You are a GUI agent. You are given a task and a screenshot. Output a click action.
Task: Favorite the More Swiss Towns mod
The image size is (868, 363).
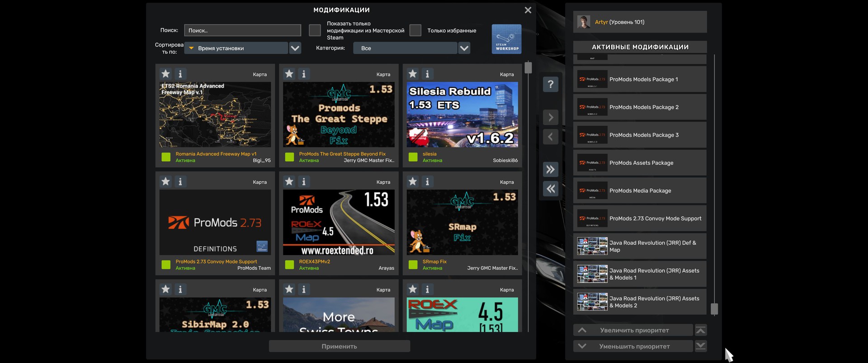[x=289, y=289]
